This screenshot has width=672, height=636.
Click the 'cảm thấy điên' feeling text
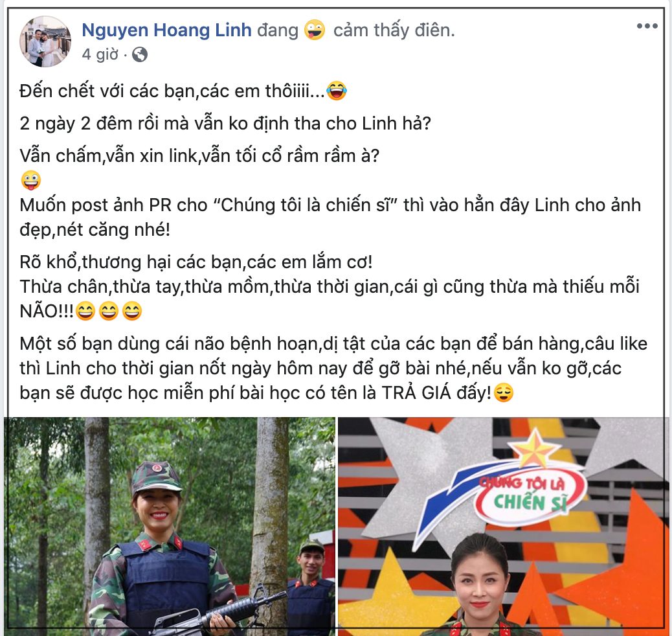[394, 30]
